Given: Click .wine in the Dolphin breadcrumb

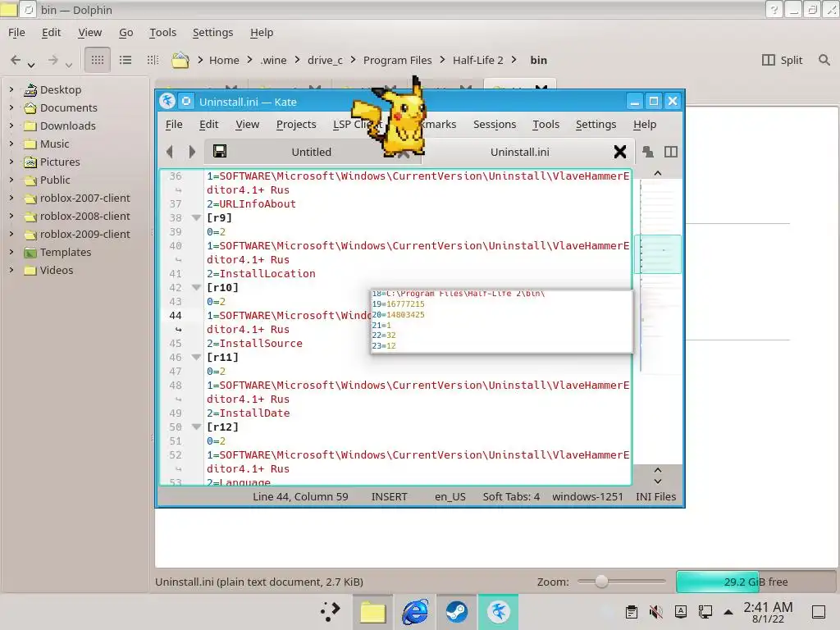Looking at the screenshot, I should (x=273, y=60).
